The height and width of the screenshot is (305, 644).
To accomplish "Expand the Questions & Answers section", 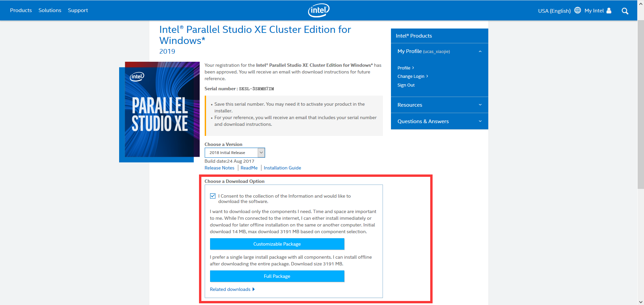I will click(x=480, y=121).
